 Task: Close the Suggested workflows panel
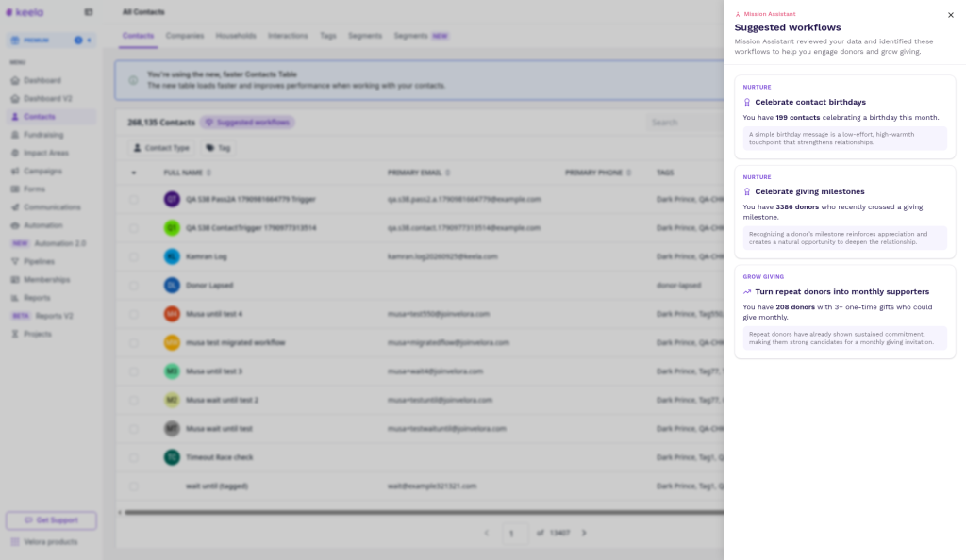[950, 15]
